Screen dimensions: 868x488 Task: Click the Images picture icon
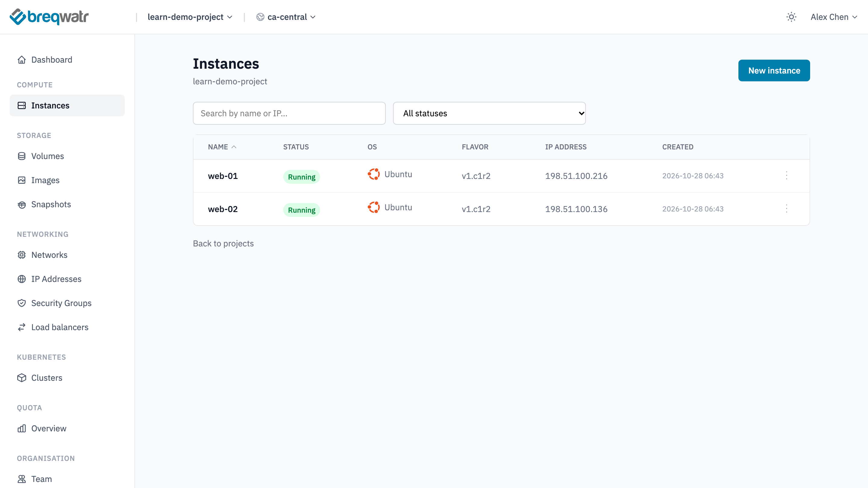[x=22, y=180]
